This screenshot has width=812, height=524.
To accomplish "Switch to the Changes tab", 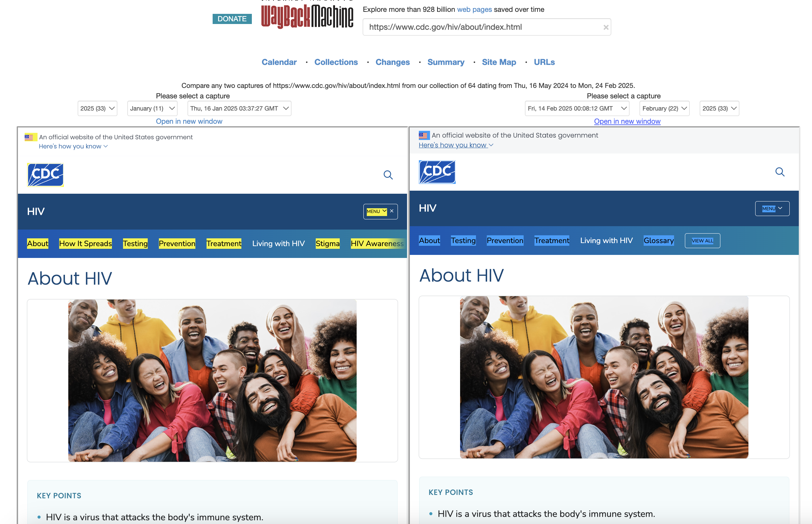I will (x=392, y=62).
